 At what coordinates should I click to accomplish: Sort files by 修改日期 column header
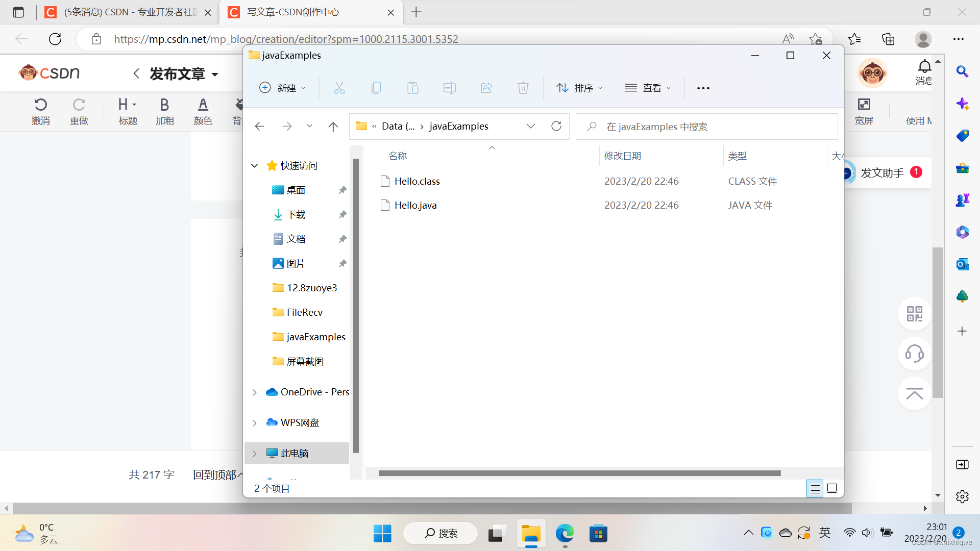623,156
